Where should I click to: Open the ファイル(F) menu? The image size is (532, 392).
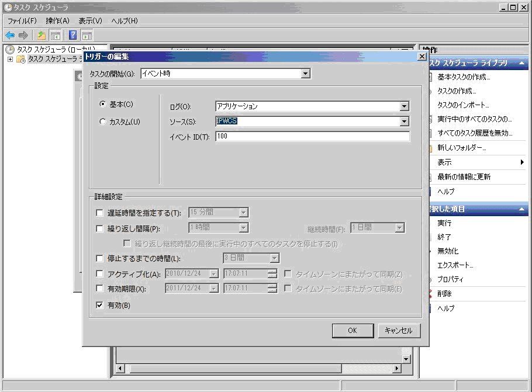[22, 20]
